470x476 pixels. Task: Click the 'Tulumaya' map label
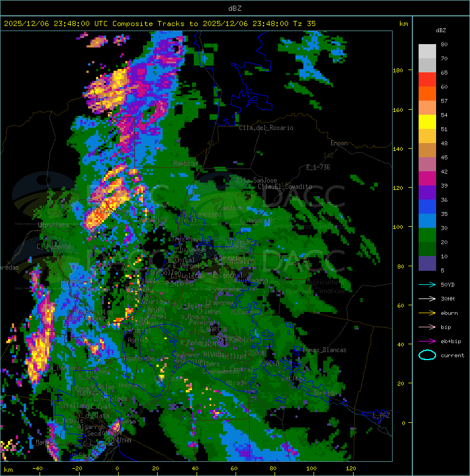point(193,249)
